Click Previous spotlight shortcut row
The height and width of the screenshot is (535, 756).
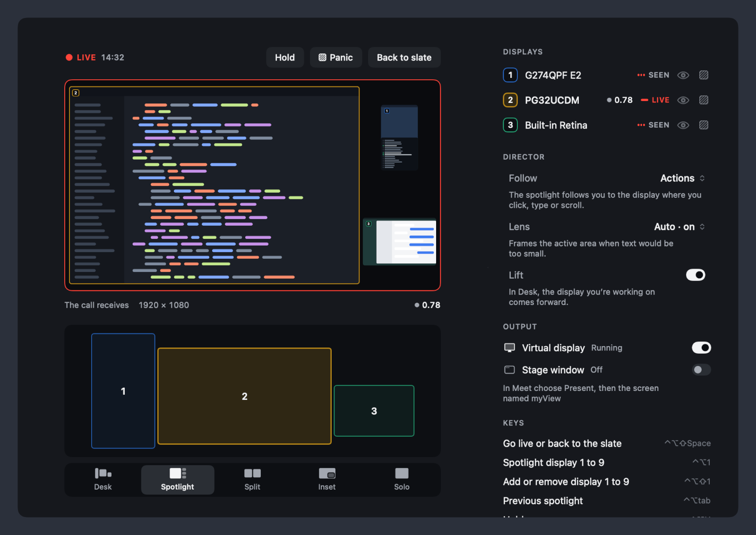(x=607, y=501)
